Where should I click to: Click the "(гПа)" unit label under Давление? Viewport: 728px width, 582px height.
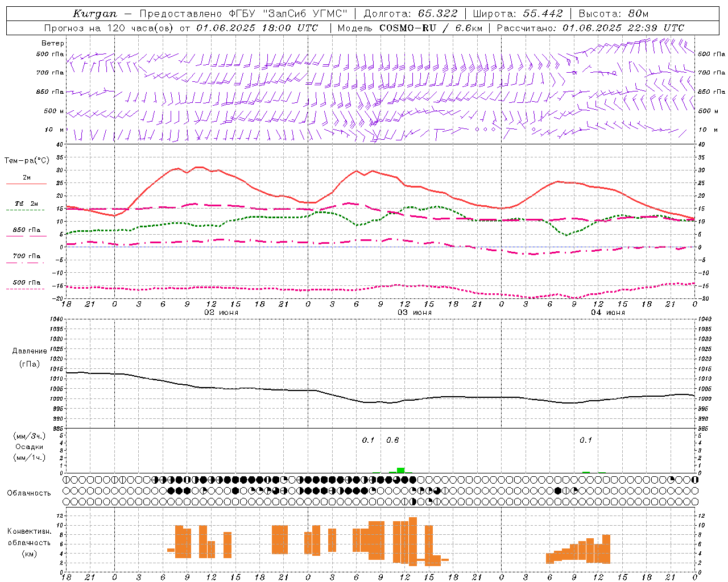(30, 364)
